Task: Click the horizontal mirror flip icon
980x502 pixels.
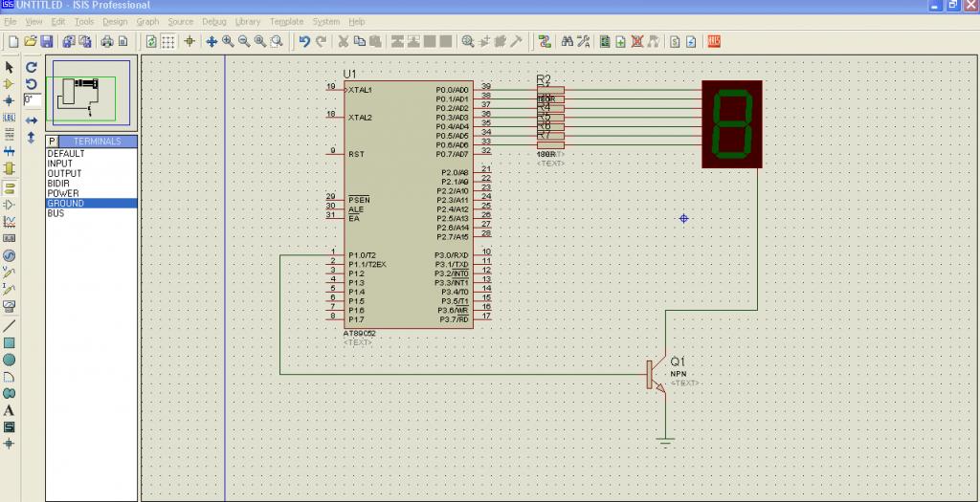Action: point(31,120)
